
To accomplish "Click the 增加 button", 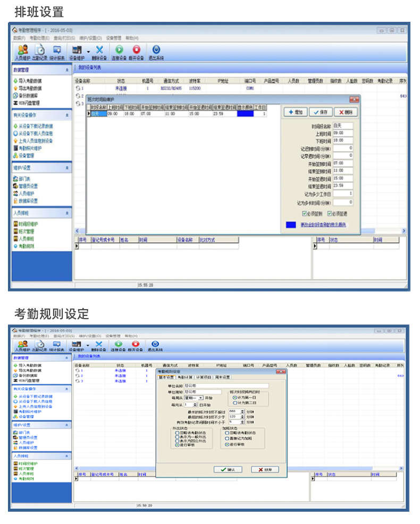I will [296, 112].
